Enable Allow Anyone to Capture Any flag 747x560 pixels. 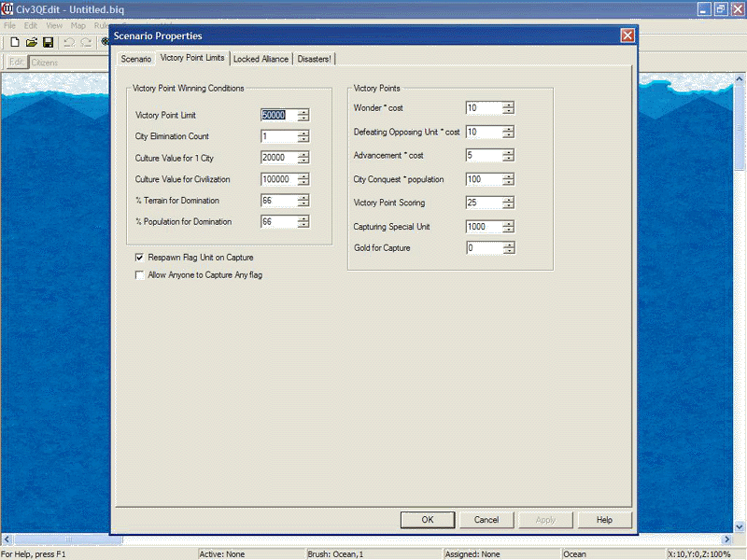click(140, 275)
